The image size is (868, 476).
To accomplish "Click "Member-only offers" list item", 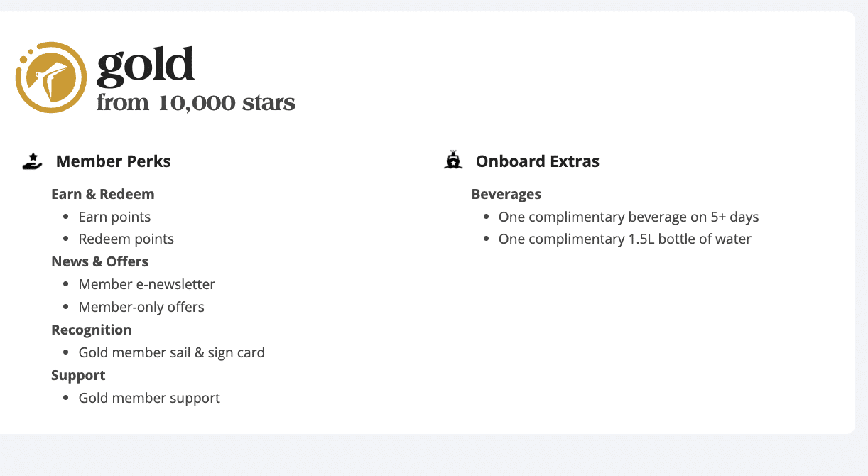I will [141, 307].
